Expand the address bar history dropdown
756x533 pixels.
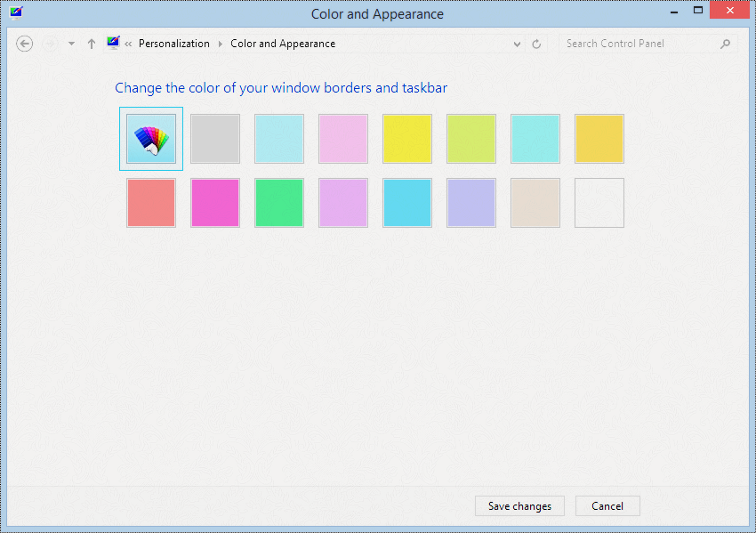517,44
